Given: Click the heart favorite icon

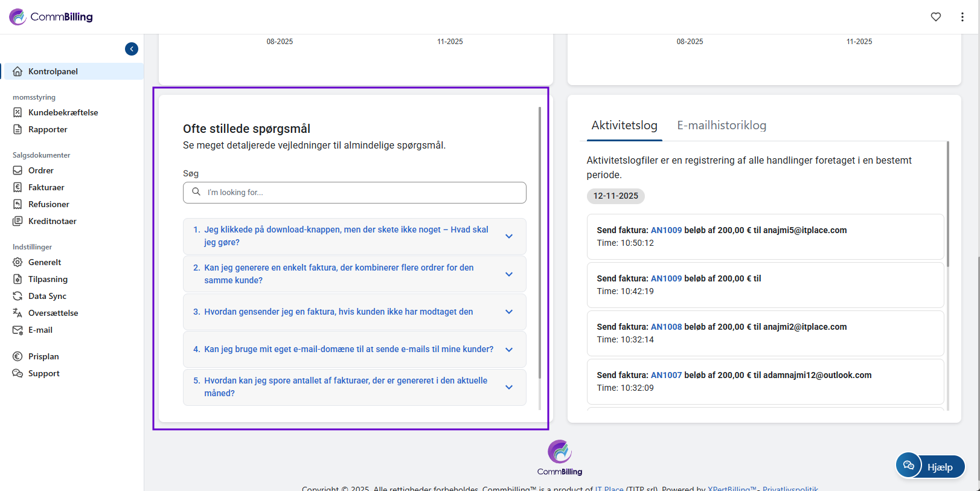Looking at the screenshot, I should point(935,17).
